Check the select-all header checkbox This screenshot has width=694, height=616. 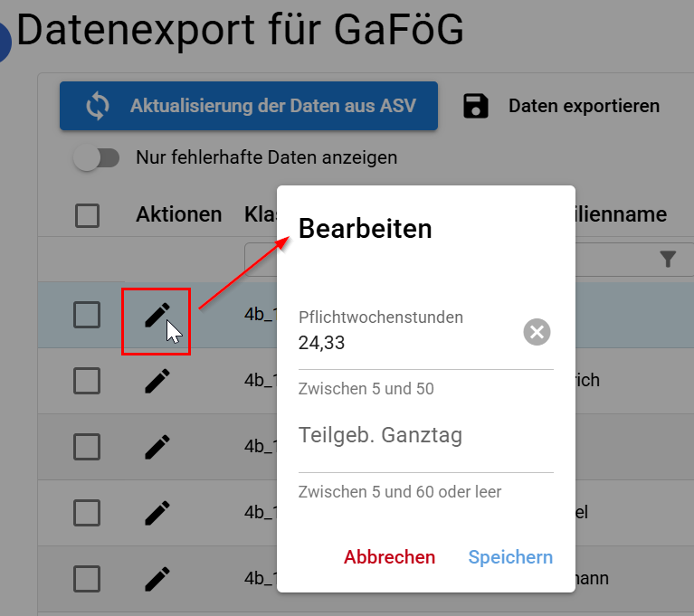[x=87, y=215]
